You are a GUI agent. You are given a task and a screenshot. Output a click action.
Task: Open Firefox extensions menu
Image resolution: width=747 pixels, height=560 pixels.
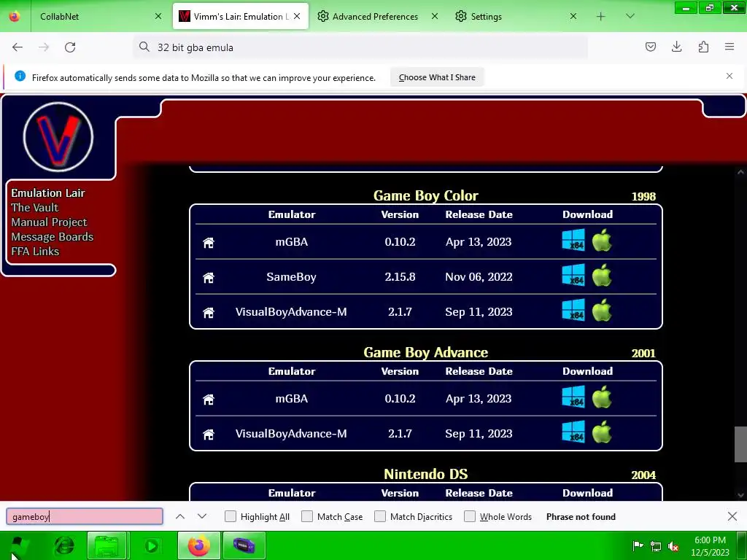click(703, 47)
